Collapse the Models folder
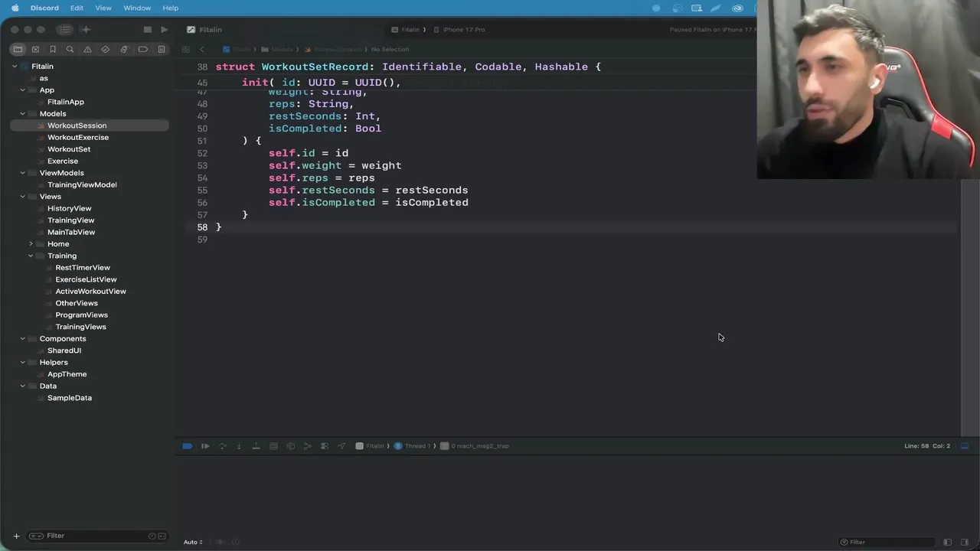Image resolution: width=980 pixels, height=551 pixels. [22, 114]
